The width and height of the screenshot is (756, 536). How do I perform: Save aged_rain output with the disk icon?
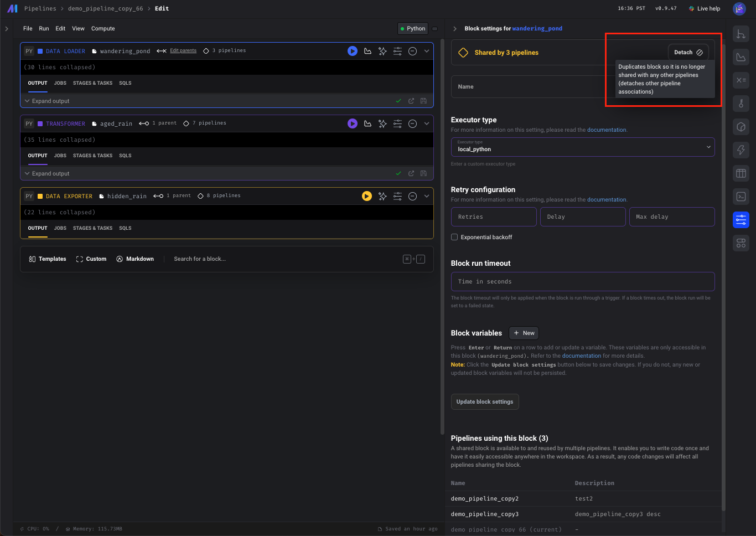point(423,173)
